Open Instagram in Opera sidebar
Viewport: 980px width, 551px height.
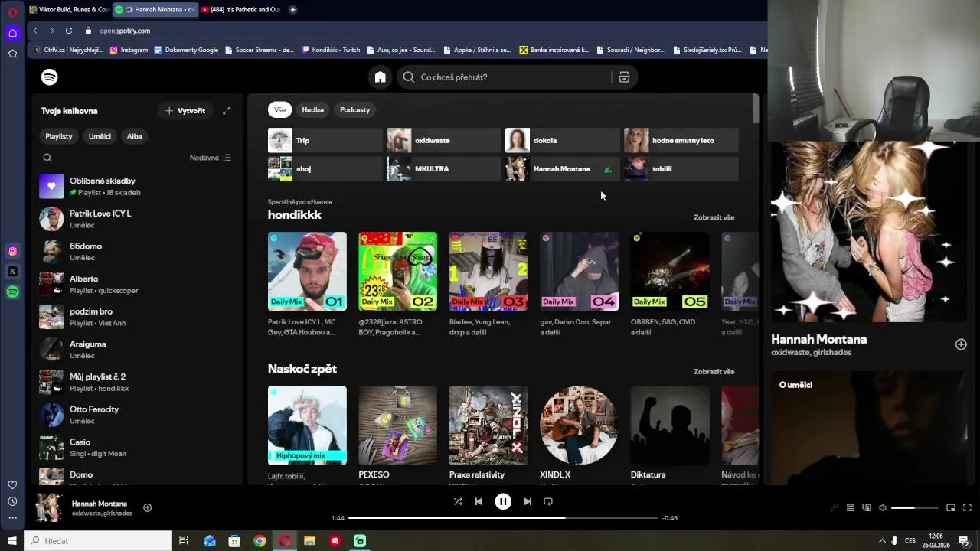click(12, 251)
